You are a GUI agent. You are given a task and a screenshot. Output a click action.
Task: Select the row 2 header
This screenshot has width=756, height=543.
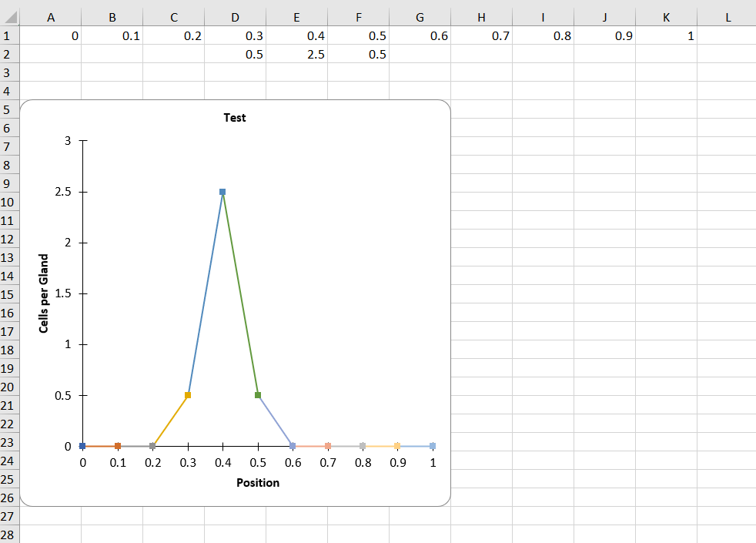pyautogui.click(x=8, y=55)
